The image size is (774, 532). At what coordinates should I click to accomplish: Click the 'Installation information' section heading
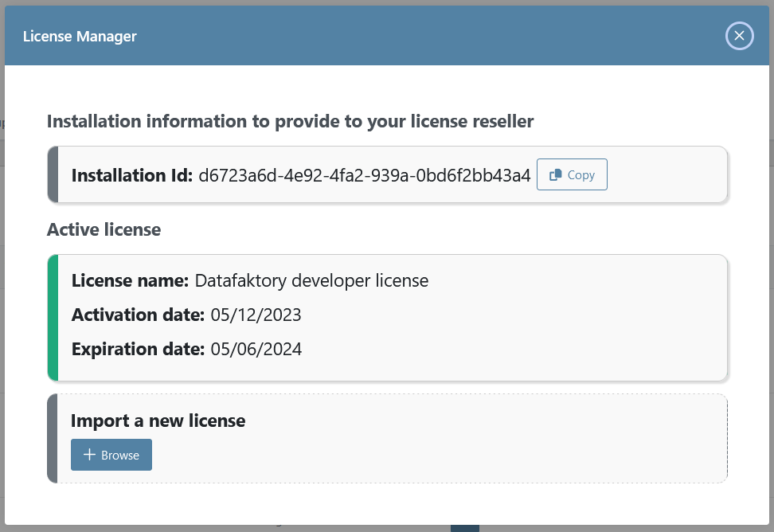click(x=290, y=121)
